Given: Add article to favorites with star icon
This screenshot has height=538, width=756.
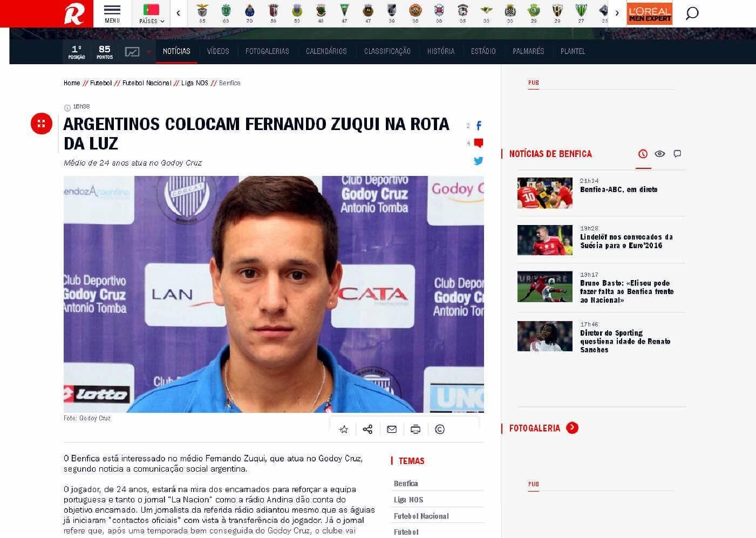Looking at the screenshot, I should pyautogui.click(x=344, y=430).
